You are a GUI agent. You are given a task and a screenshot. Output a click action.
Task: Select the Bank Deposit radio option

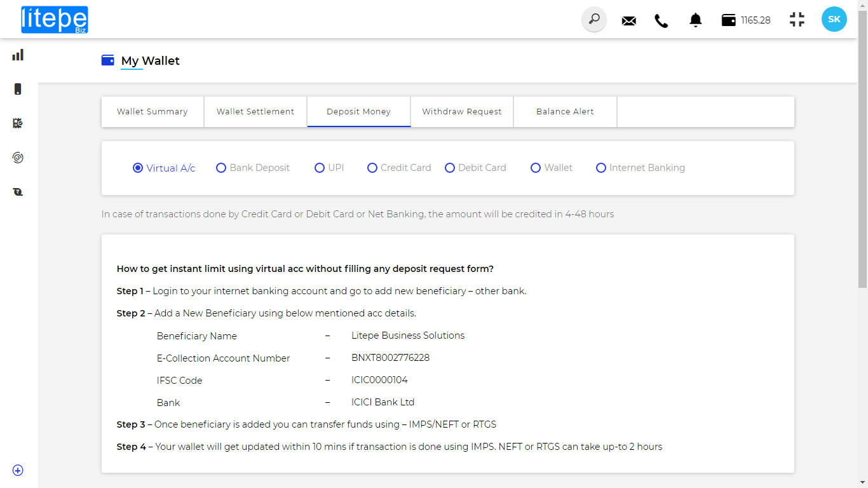point(221,168)
